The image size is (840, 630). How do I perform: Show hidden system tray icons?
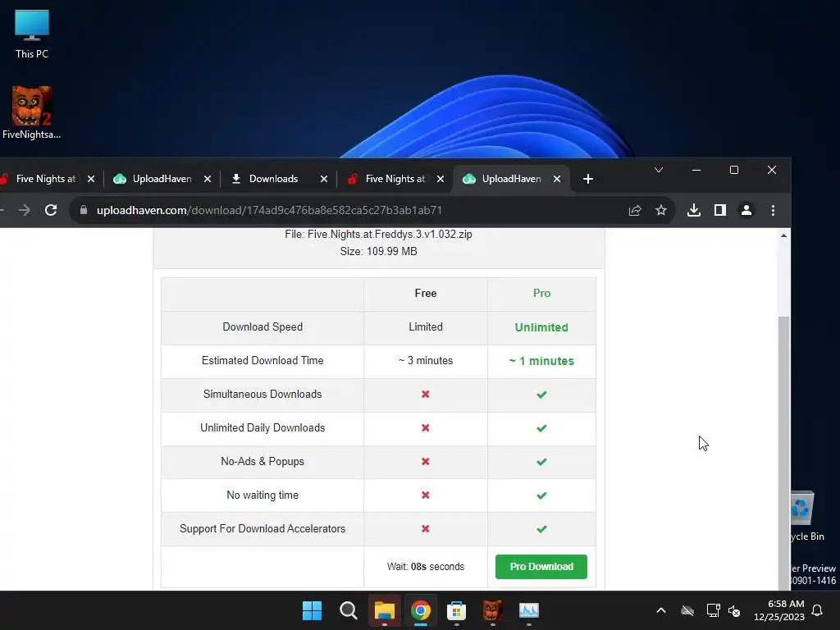click(x=661, y=610)
